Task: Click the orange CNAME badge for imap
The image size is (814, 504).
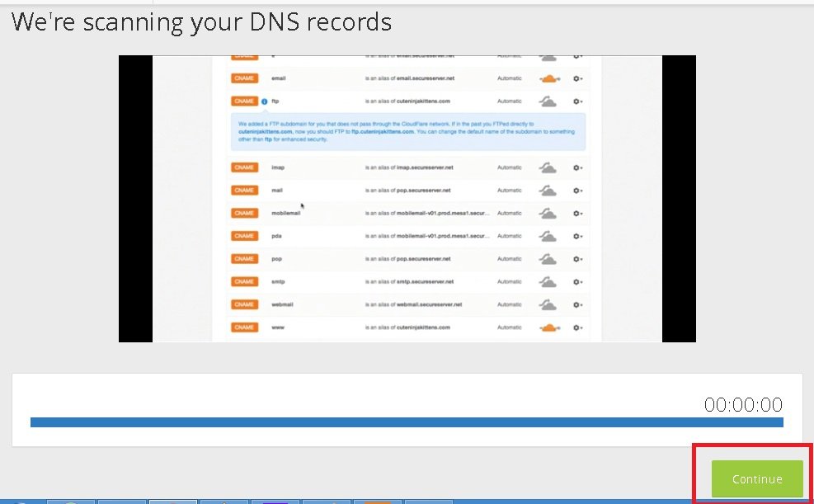Action: [243, 167]
